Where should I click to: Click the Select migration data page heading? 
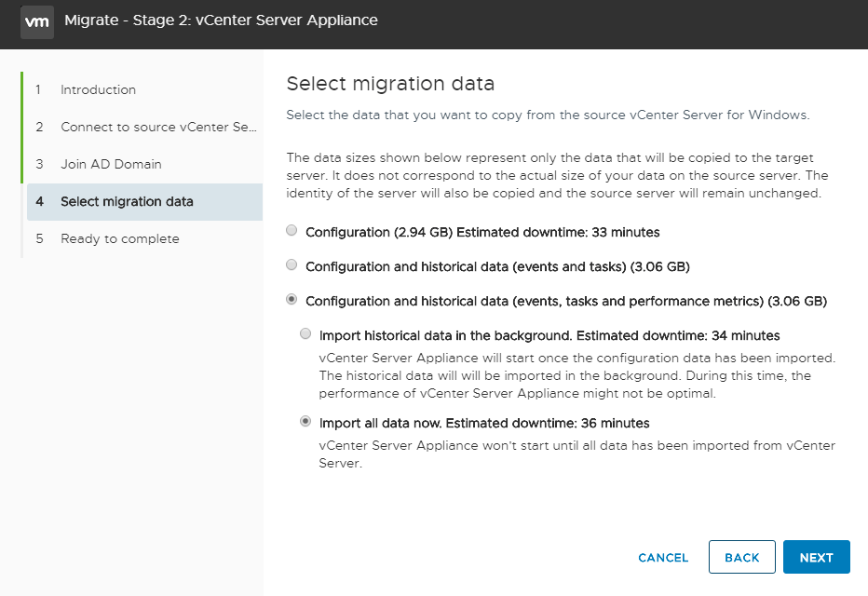pos(389,84)
